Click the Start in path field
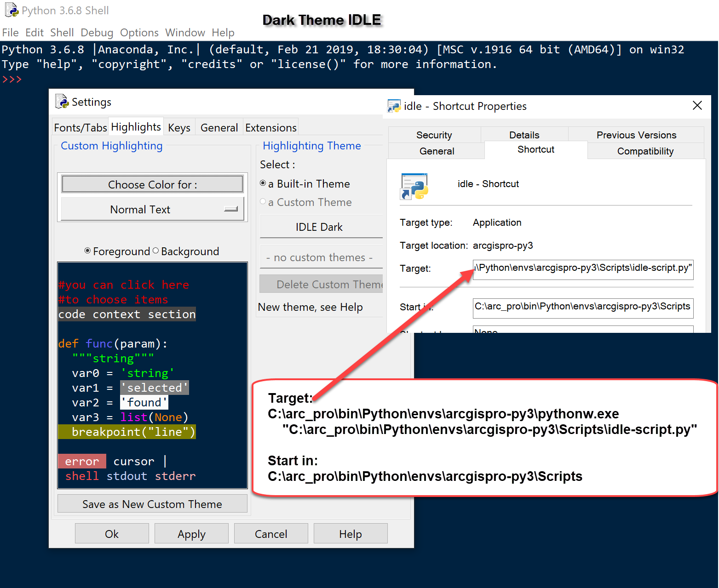 click(x=583, y=308)
